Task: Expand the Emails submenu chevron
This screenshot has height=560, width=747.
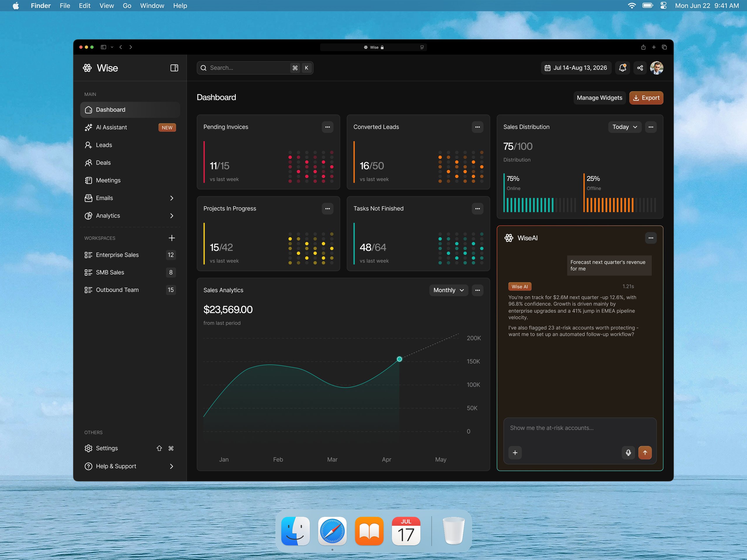Action: [x=172, y=198]
